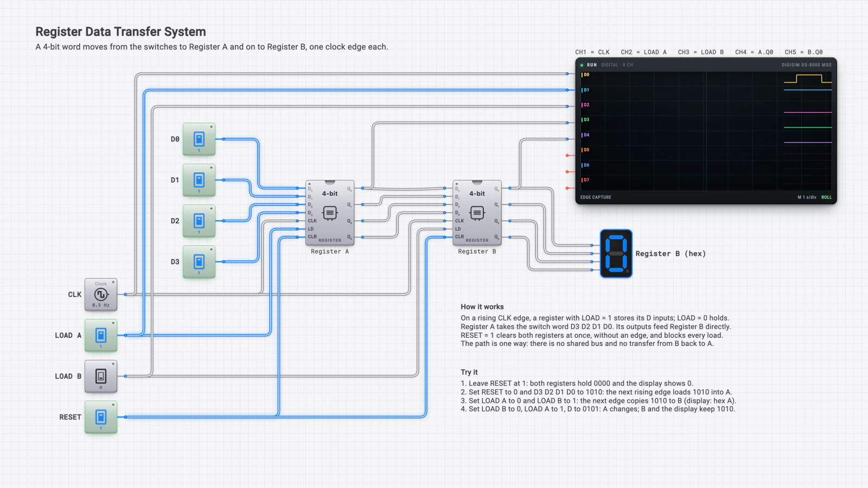868x488 pixels.
Task: Toggle the D3 input switch
Action: click(199, 262)
